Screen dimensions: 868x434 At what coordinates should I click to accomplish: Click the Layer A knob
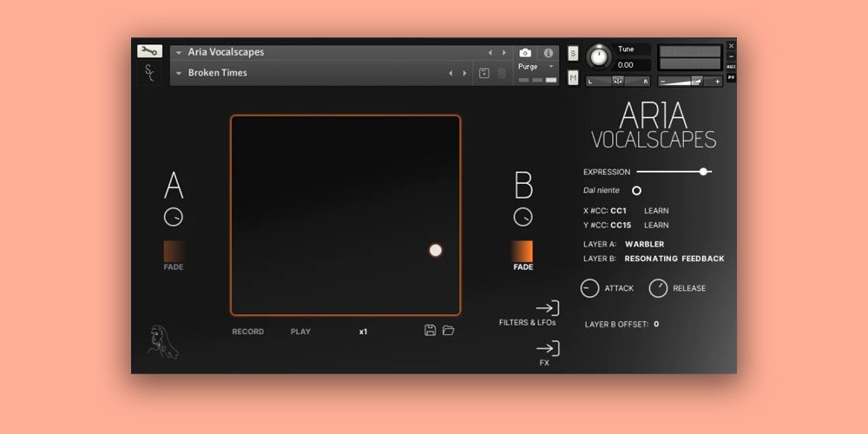click(x=174, y=217)
